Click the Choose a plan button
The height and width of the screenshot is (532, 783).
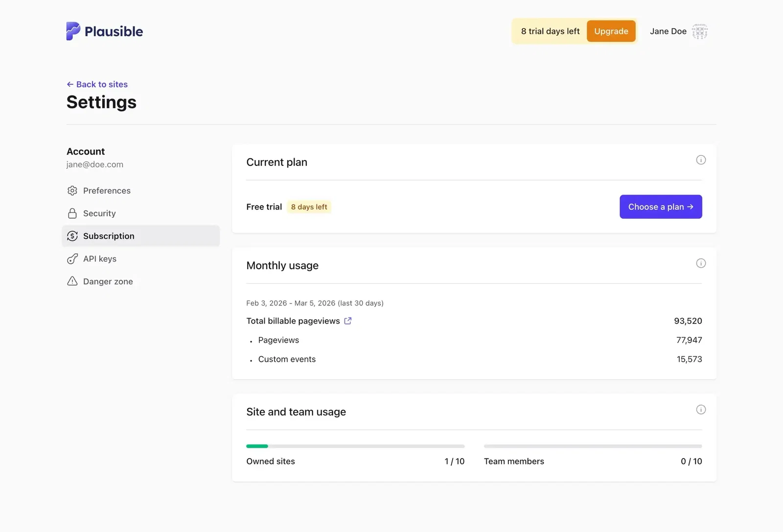pyautogui.click(x=661, y=207)
